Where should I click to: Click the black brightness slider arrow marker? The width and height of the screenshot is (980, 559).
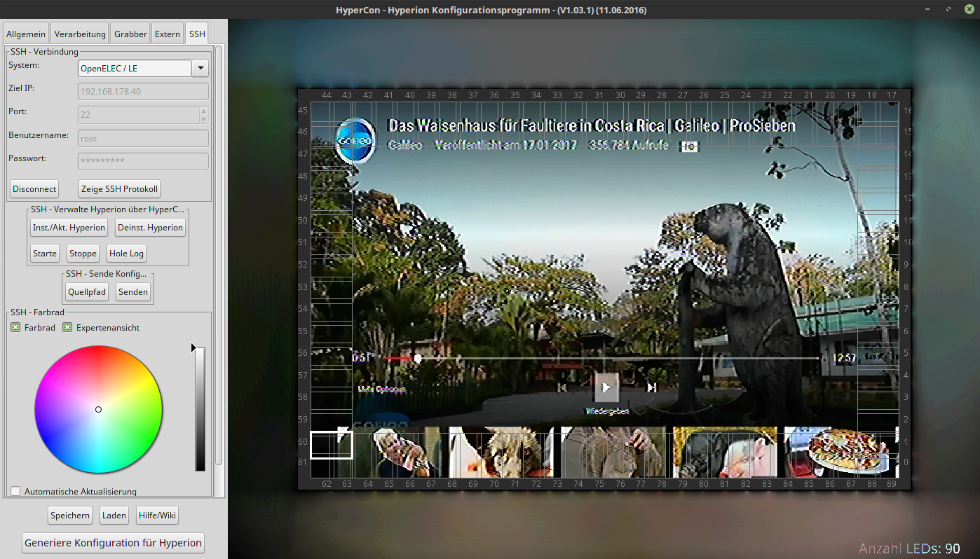pos(193,347)
